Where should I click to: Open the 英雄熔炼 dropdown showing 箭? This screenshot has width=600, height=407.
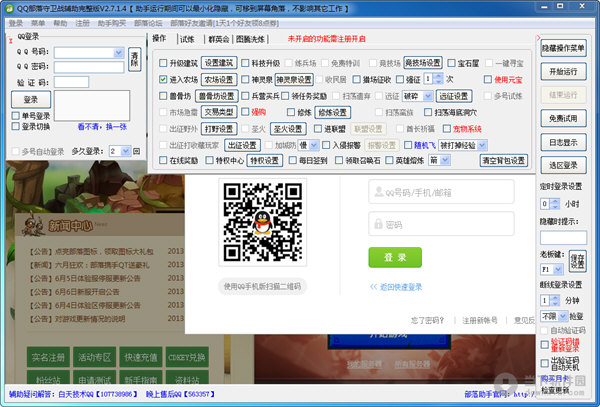445,160
